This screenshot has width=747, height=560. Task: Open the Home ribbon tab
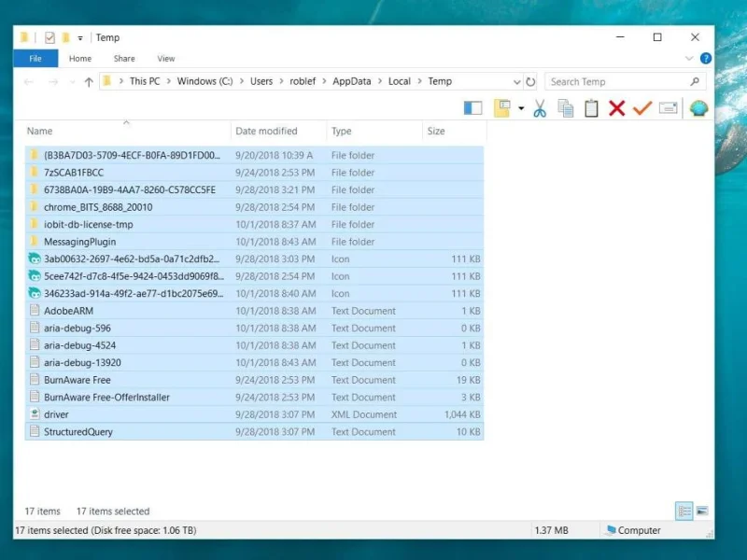80,59
